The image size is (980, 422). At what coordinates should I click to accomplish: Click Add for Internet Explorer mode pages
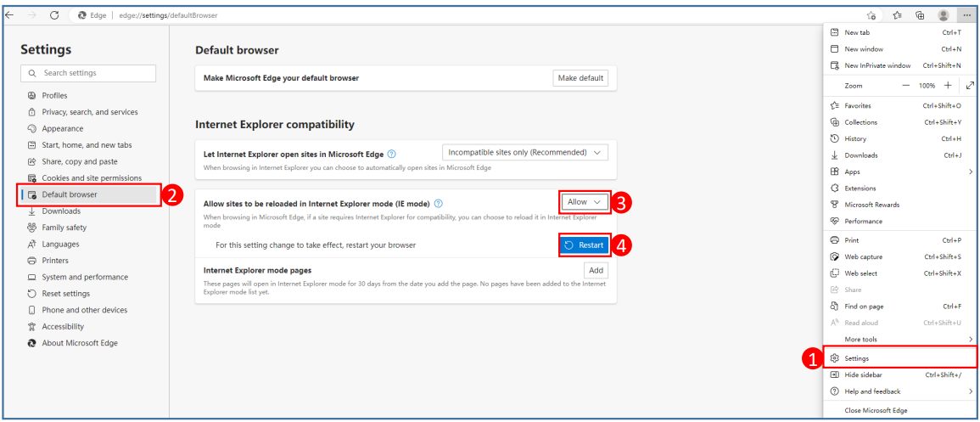(x=596, y=271)
